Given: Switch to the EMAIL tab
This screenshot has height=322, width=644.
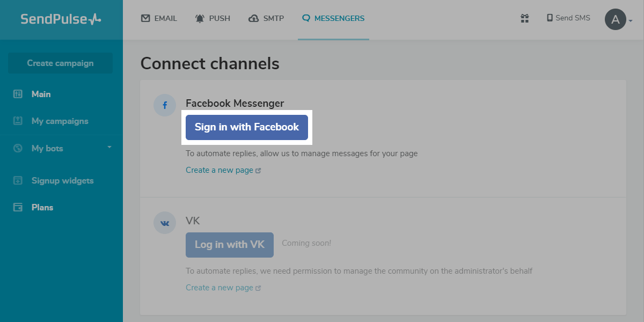Looking at the screenshot, I should coord(159,18).
